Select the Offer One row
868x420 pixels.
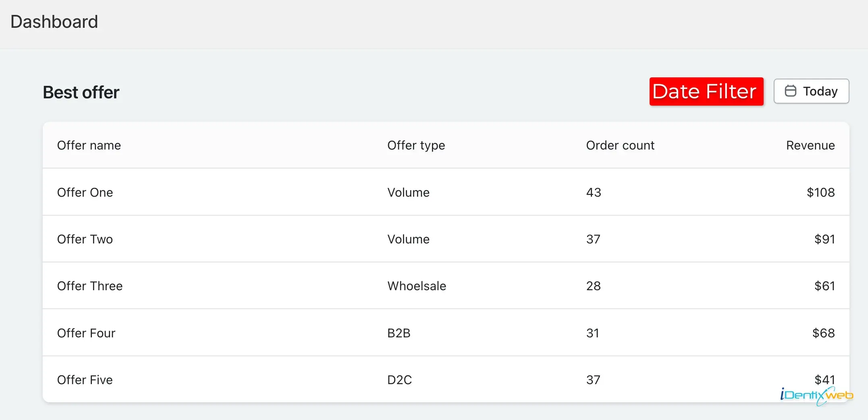(x=85, y=192)
